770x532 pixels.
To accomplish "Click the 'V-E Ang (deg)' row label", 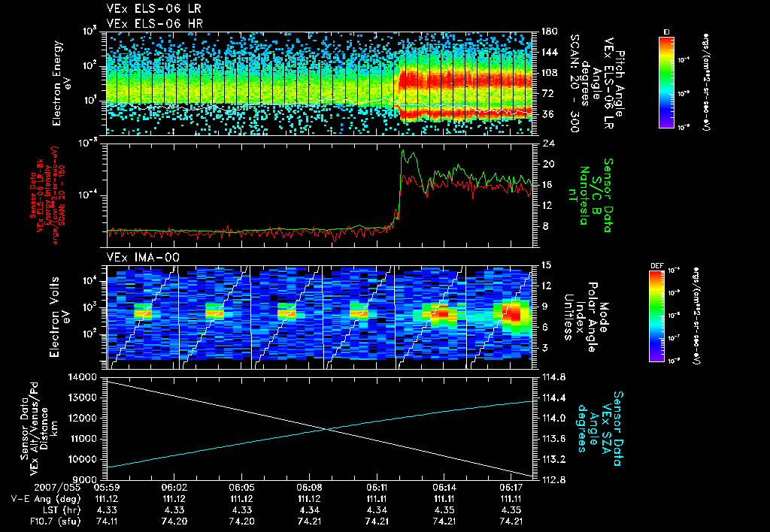I will (45, 499).
